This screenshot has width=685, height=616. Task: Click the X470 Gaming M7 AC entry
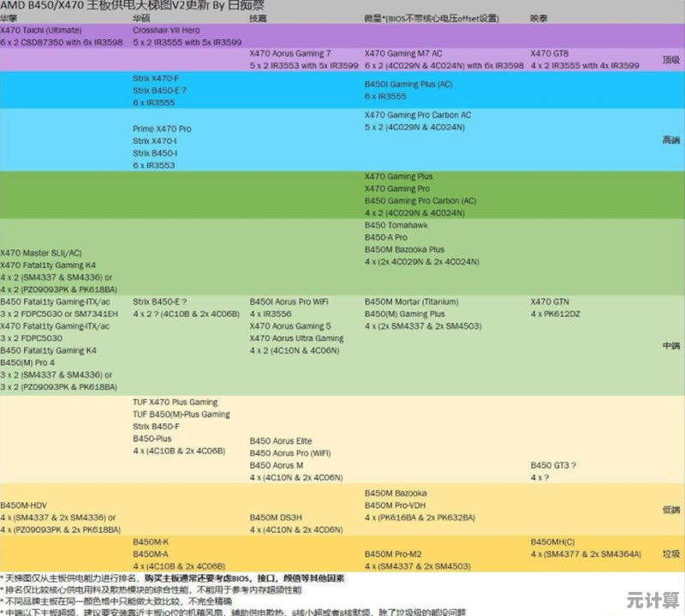(403, 53)
